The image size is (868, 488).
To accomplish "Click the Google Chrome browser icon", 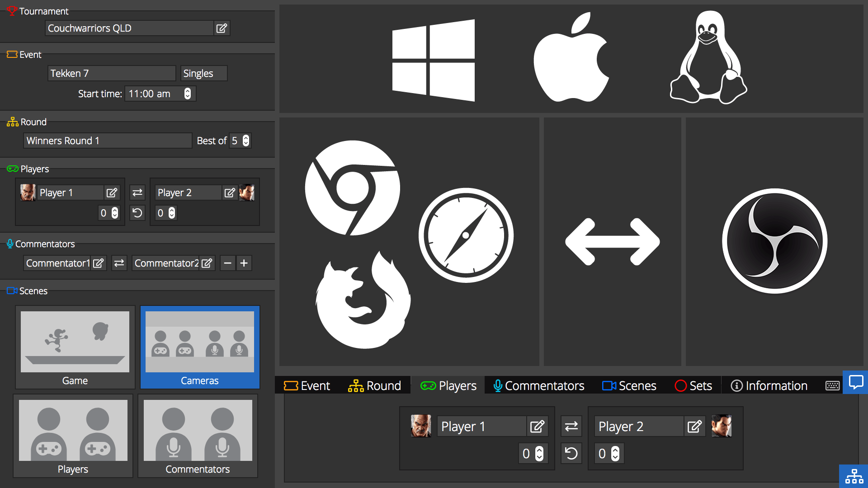I will pyautogui.click(x=351, y=188).
